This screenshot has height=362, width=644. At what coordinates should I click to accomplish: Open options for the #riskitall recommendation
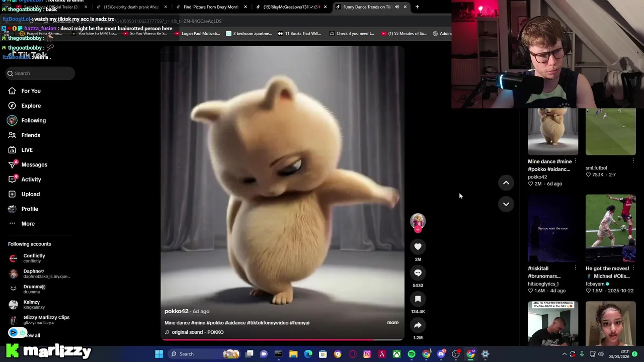[575, 268]
